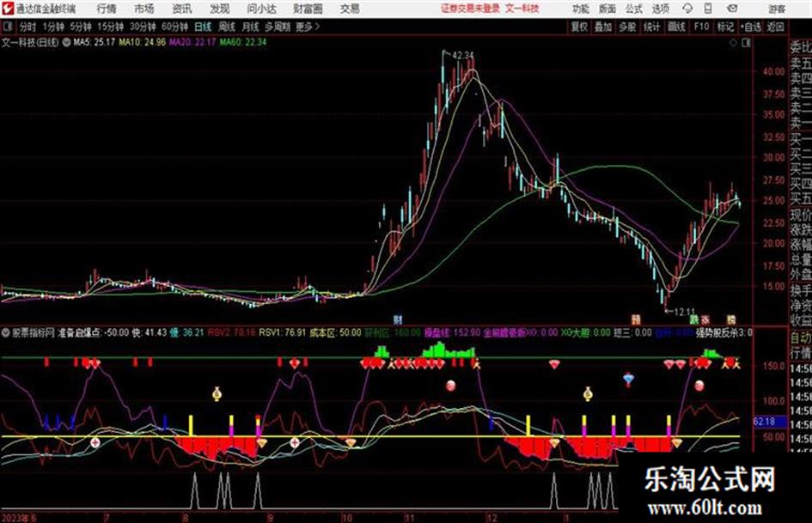Open the 交易 menu

click(x=350, y=9)
